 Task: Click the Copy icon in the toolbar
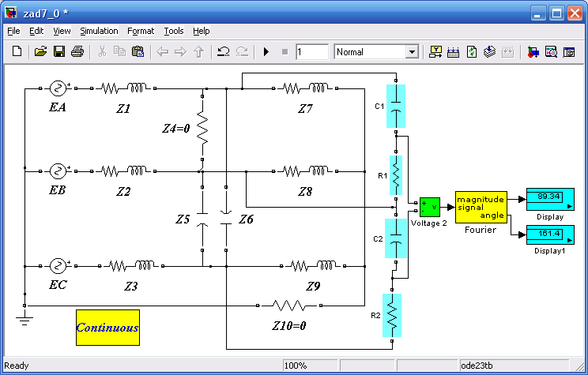click(x=119, y=51)
